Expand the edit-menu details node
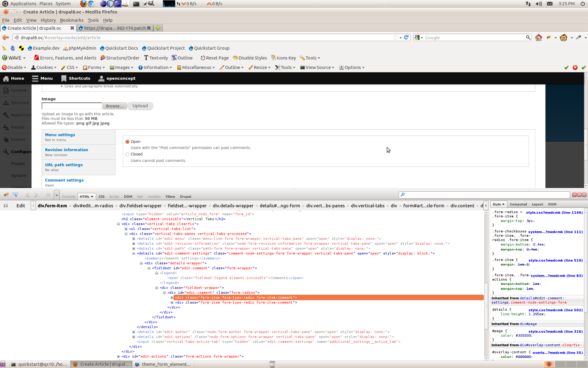 click(x=134, y=239)
